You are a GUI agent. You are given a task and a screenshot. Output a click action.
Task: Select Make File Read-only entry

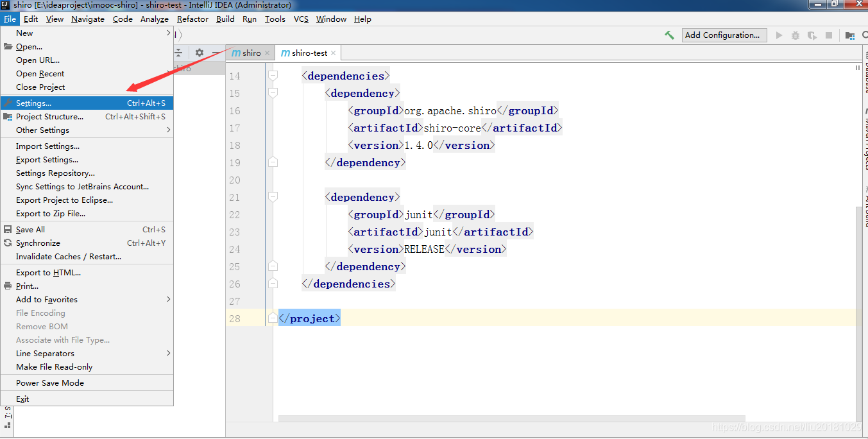tap(87, 366)
